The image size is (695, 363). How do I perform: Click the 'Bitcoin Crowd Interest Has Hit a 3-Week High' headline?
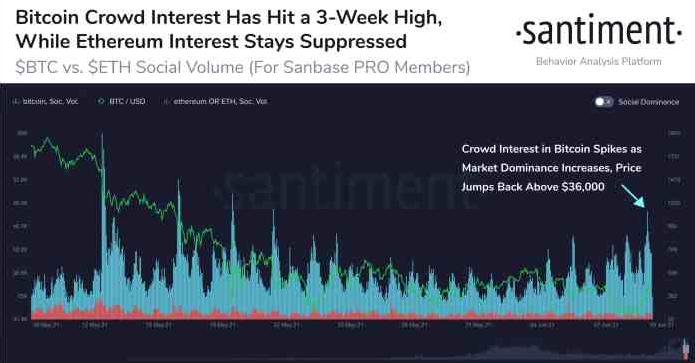click(x=229, y=18)
